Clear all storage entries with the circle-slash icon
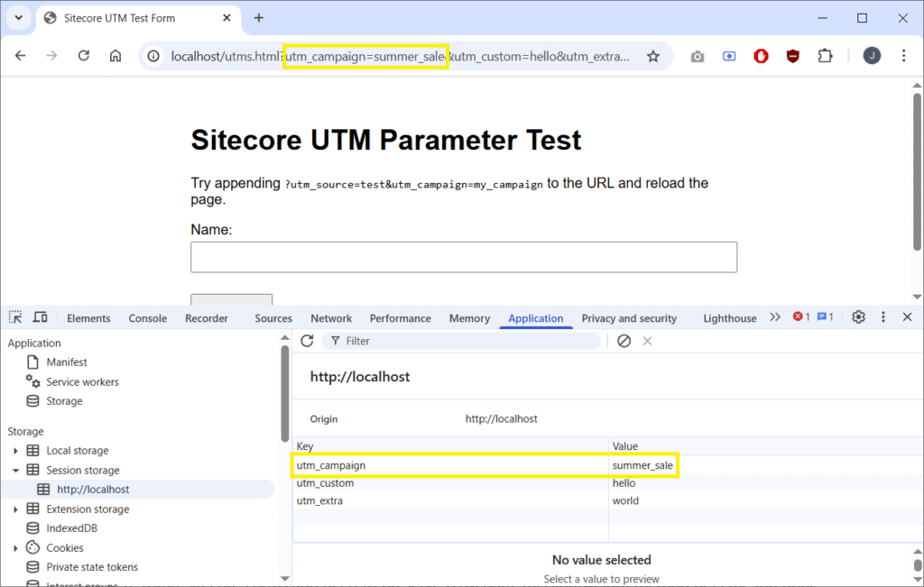This screenshot has width=924, height=587. coord(624,341)
